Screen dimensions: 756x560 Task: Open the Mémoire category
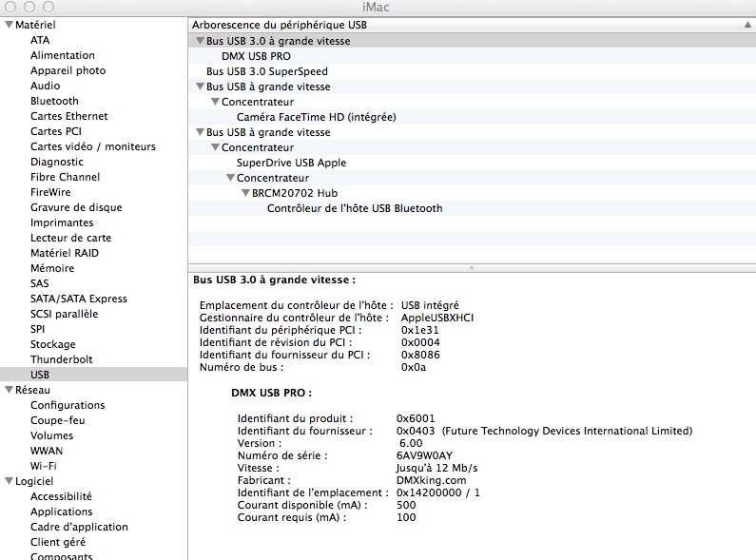point(52,268)
